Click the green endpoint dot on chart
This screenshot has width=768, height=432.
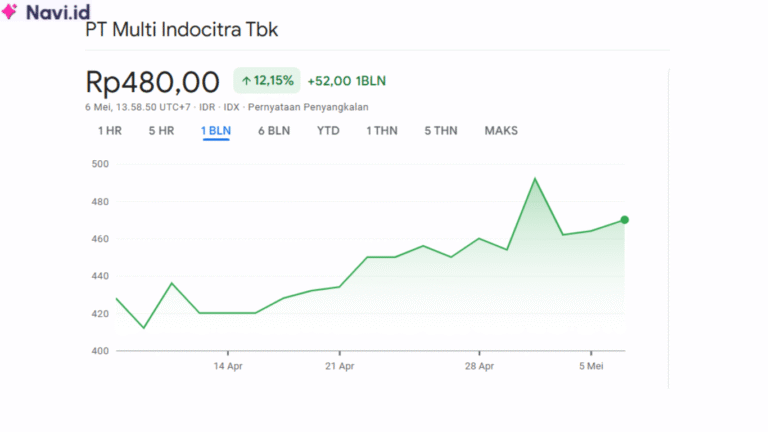pyautogui.click(x=624, y=220)
